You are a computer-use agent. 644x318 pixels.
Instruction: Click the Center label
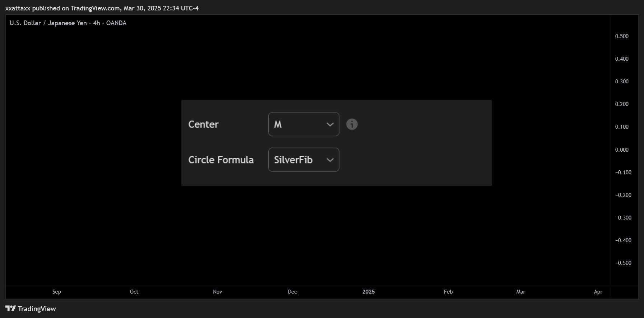(203, 124)
